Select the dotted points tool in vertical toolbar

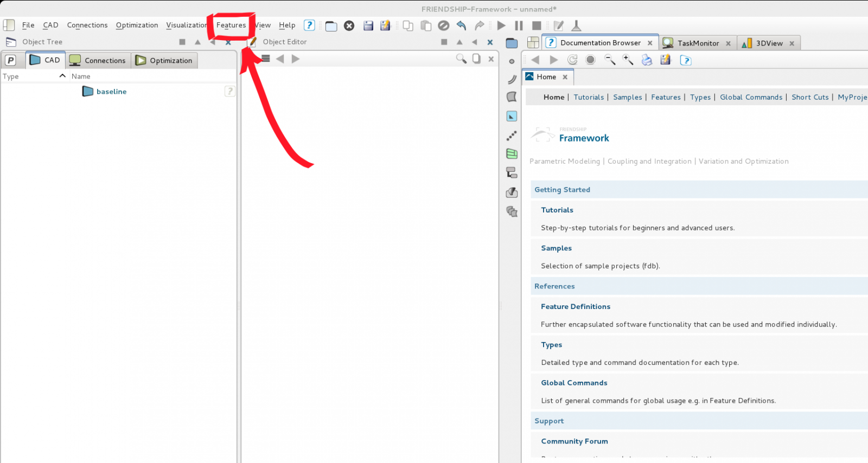(x=512, y=135)
